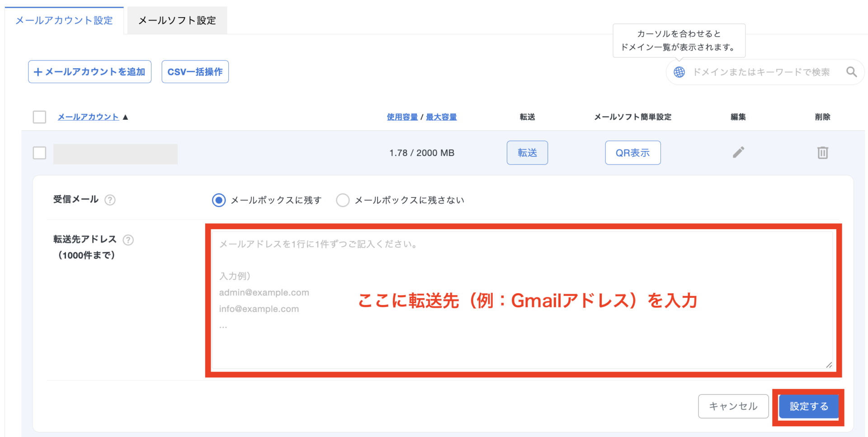Select メールボックスに残す radio option
The height and width of the screenshot is (437, 868).
(219, 200)
